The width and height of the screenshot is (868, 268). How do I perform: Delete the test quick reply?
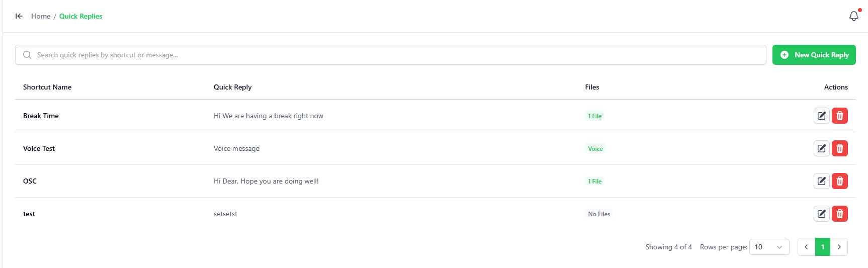click(x=840, y=214)
